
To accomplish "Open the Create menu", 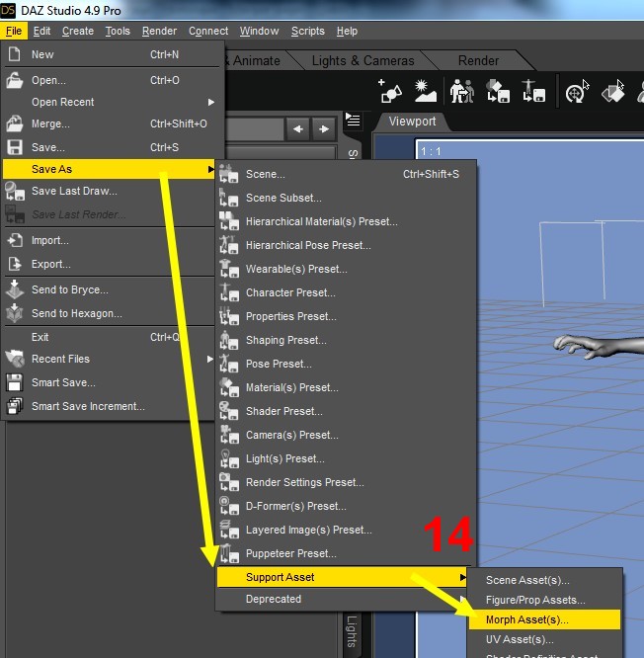I will (78, 31).
